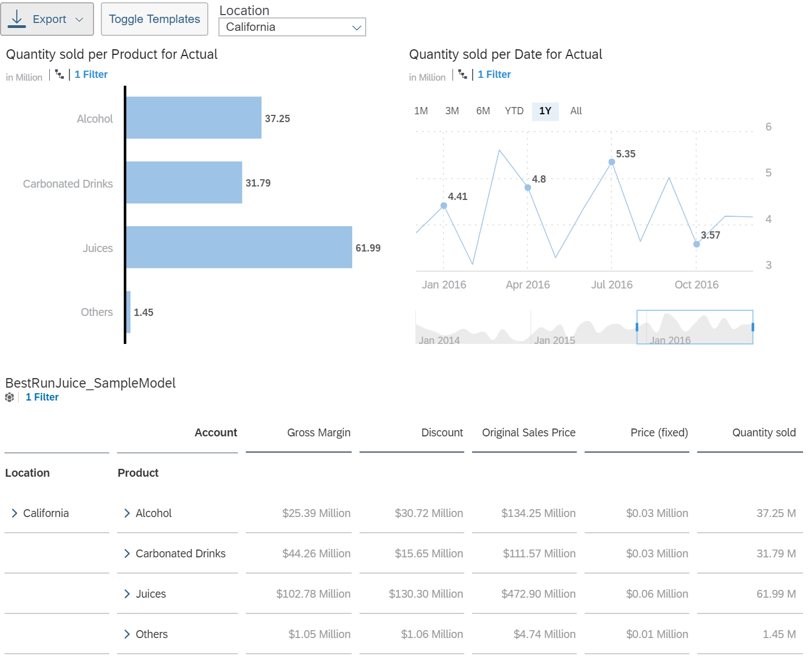812x661 pixels.
Task: Select the 6M time range
Action: [x=483, y=111]
